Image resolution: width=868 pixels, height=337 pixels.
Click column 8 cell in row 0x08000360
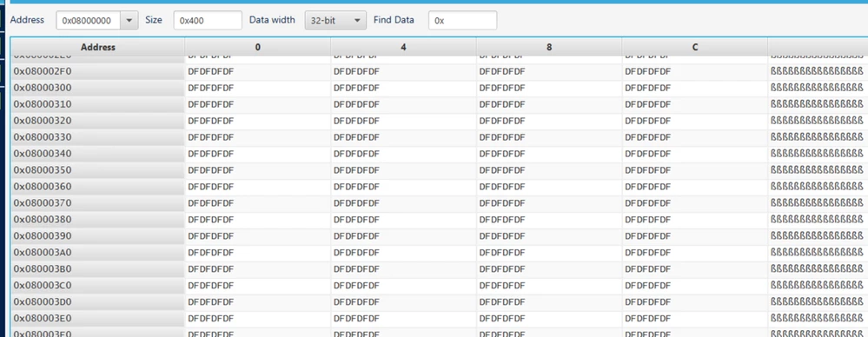[549, 187]
